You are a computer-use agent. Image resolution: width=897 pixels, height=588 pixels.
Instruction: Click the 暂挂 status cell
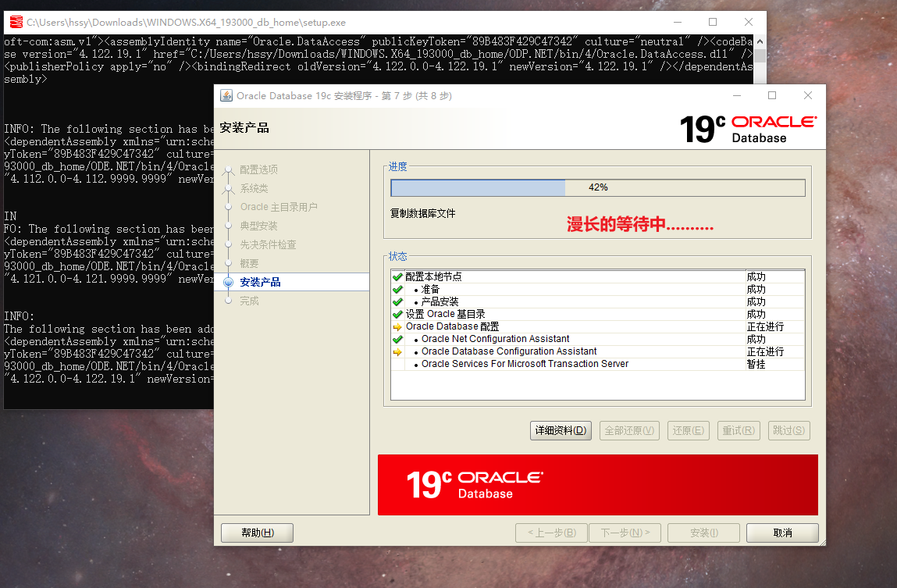pyautogui.click(x=756, y=365)
